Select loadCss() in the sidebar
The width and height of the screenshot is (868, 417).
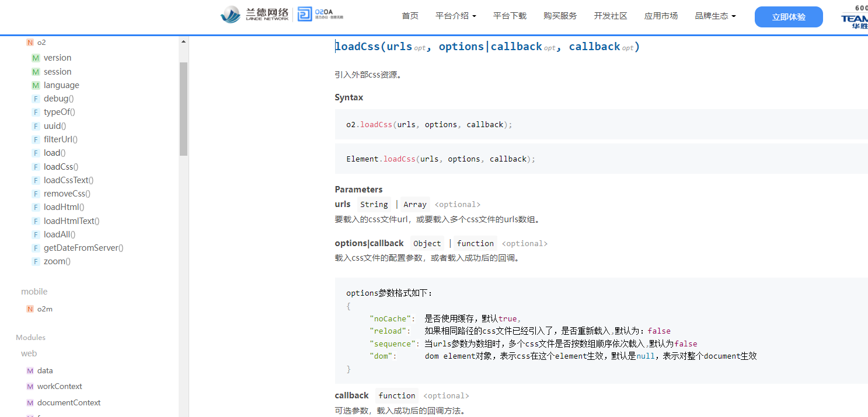pos(61,167)
